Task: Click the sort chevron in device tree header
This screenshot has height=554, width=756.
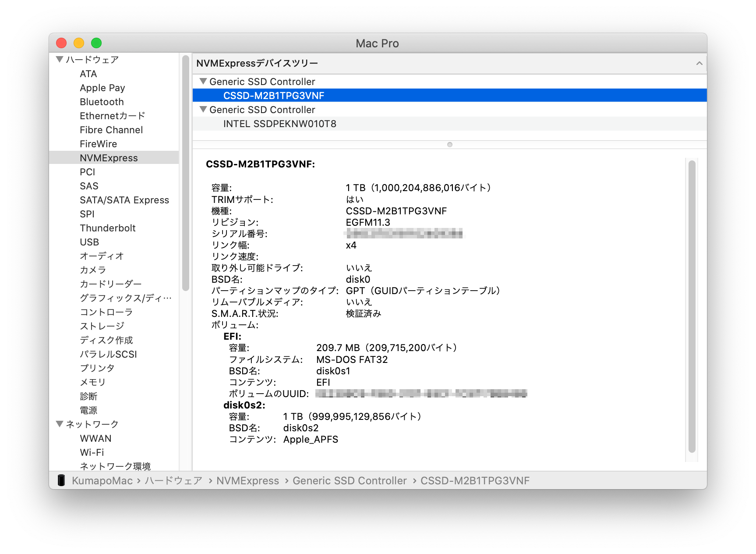Action: [x=699, y=64]
